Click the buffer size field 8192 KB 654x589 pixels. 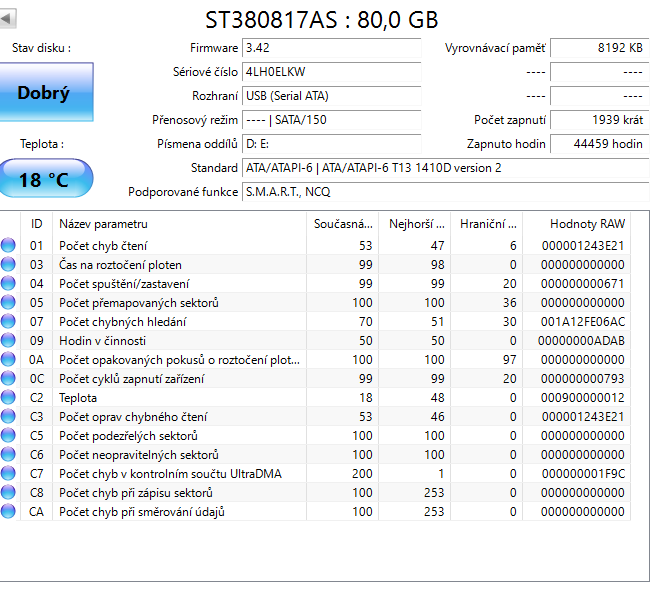600,48
